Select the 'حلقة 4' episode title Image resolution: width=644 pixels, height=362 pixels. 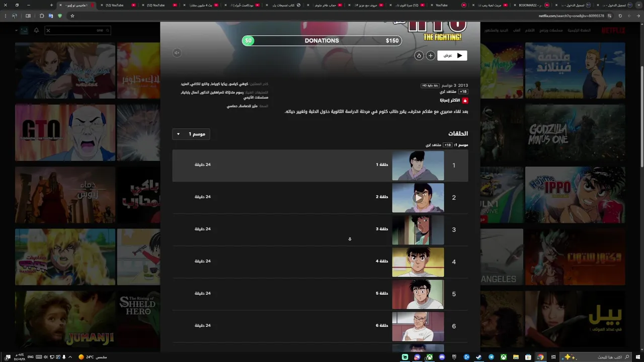click(x=382, y=261)
